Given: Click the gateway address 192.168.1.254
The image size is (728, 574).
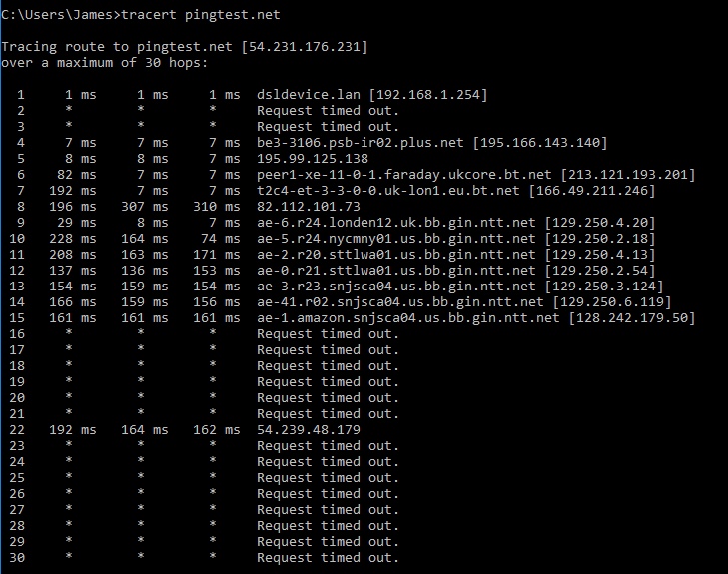Looking at the screenshot, I should tap(428, 95).
